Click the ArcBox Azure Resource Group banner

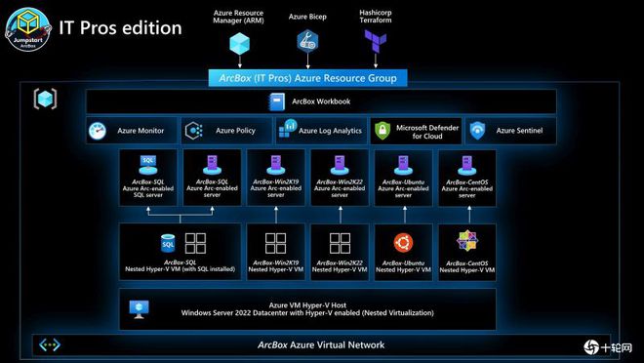[x=308, y=78]
